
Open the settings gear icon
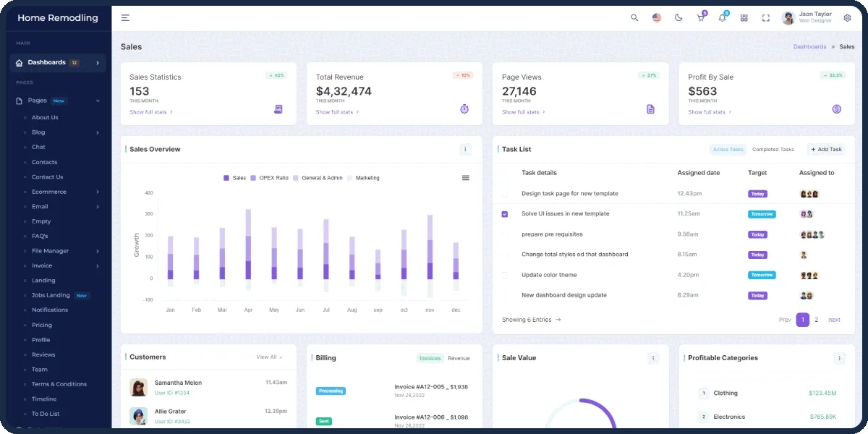(x=847, y=17)
